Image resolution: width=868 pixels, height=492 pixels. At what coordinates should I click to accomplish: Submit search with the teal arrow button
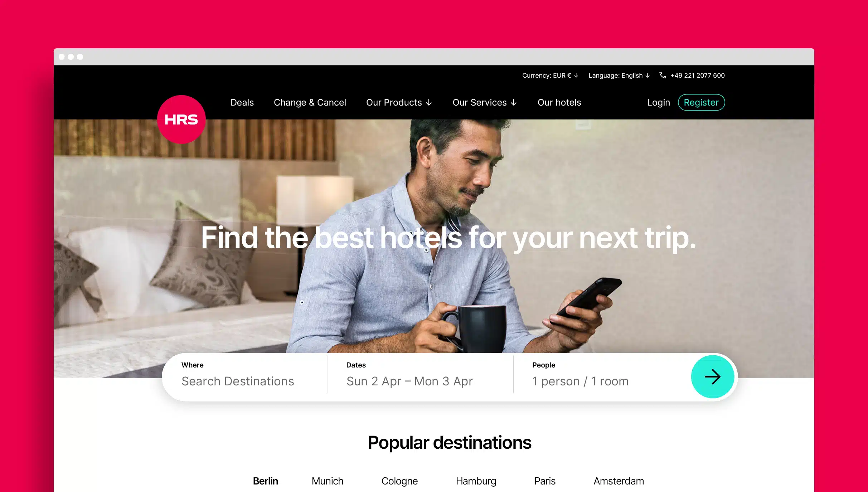pyautogui.click(x=712, y=377)
